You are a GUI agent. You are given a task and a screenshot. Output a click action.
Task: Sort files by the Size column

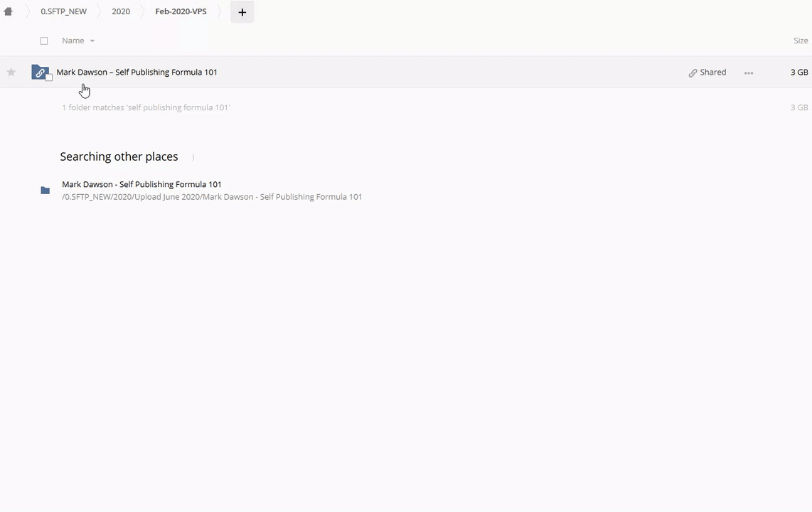point(801,41)
